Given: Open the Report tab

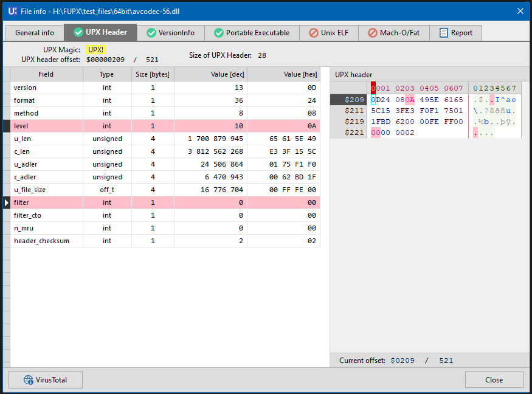Looking at the screenshot, I should click(455, 33).
